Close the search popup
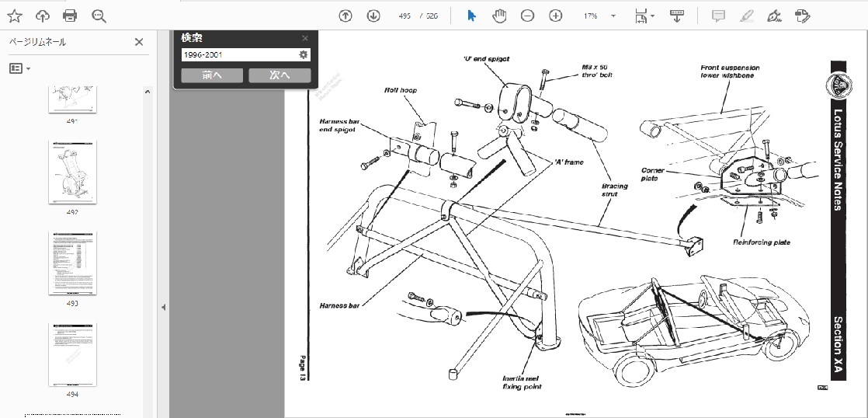 click(305, 38)
